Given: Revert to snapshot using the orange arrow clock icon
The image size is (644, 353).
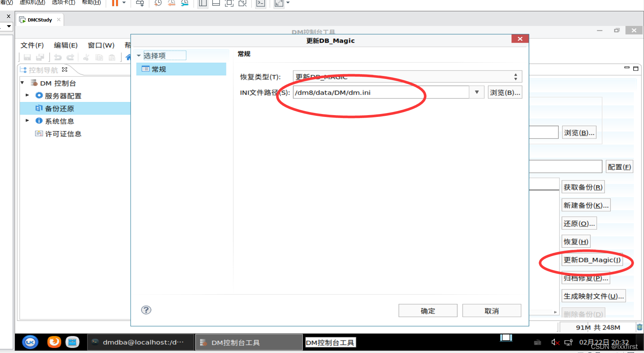Looking at the screenshot, I should [x=171, y=3].
